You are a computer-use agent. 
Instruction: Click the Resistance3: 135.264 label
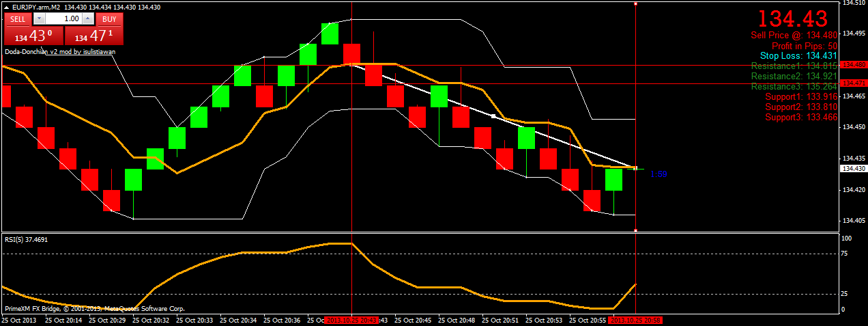click(x=794, y=87)
